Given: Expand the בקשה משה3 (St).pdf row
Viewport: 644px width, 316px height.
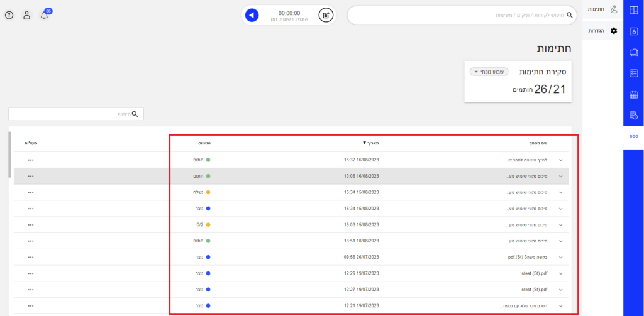Looking at the screenshot, I should tap(560, 257).
